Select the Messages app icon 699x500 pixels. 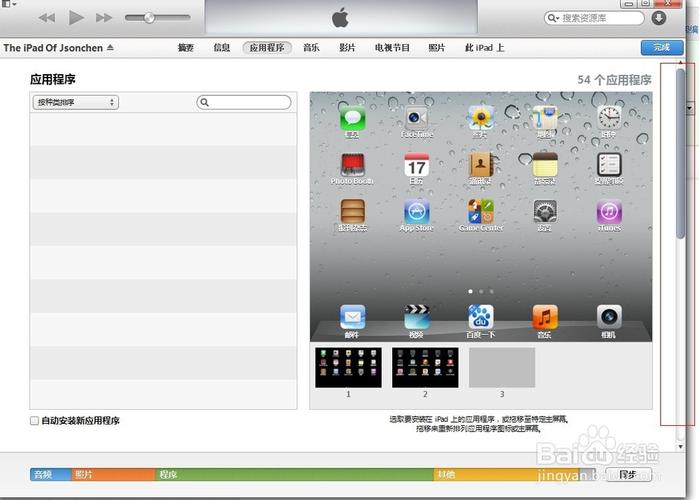click(353, 119)
